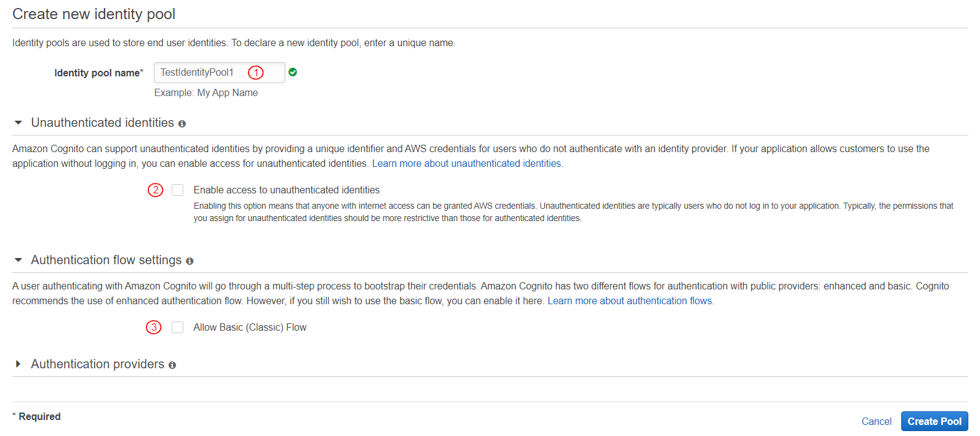The height and width of the screenshot is (436, 980).
Task: Click the info icon beside Authentication providers
Action: coord(172,365)
